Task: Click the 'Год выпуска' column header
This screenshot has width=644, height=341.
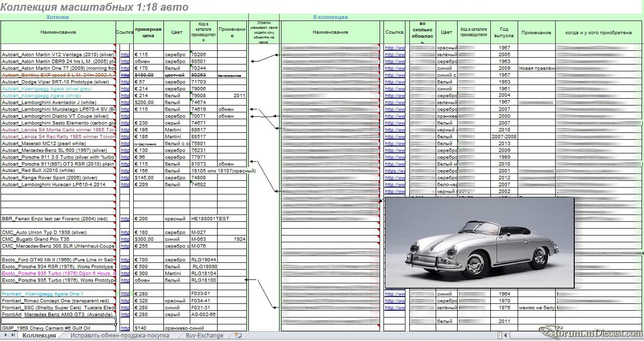Action: point(504,32)
